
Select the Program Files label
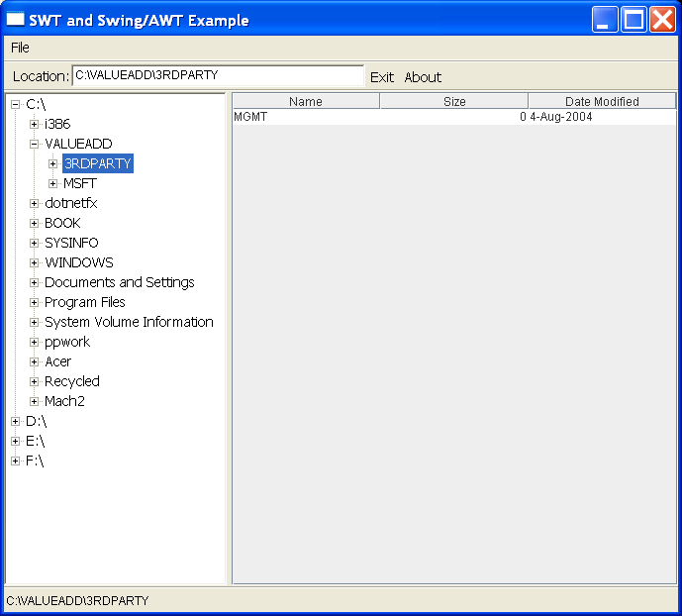point(85,302)
